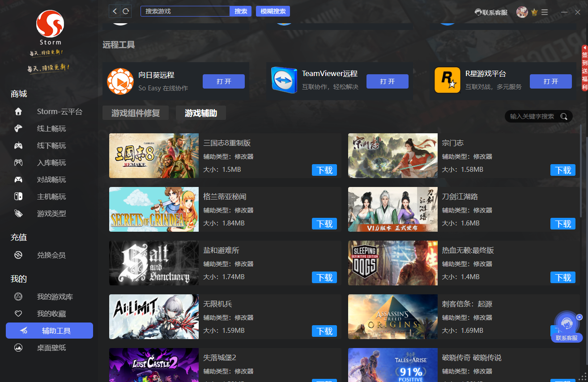Open the user avatar profile
The image size is (588, 382).
pyautogui.click(x=522, y=12)
